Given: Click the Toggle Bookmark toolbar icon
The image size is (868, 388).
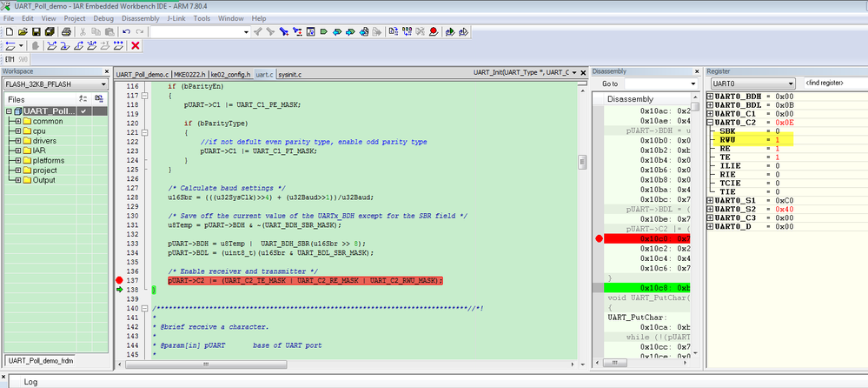Looking at the screenshot, I should point(323,31).
